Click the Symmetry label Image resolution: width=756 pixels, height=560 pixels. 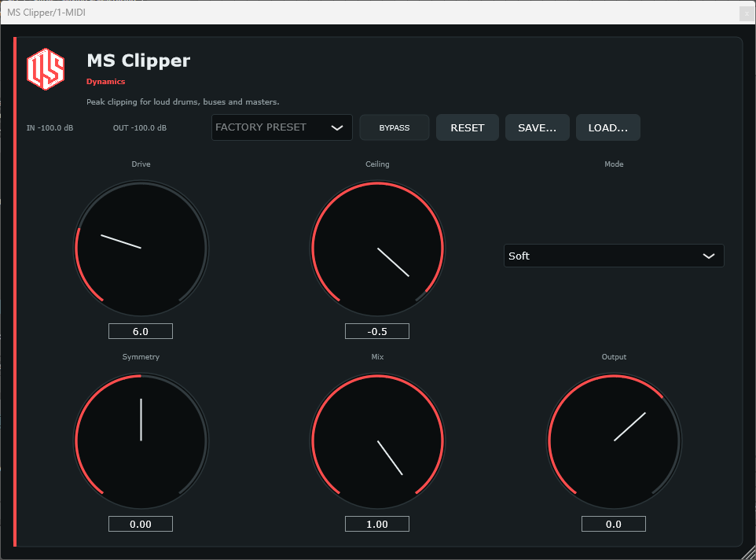[x=141, y=357]
